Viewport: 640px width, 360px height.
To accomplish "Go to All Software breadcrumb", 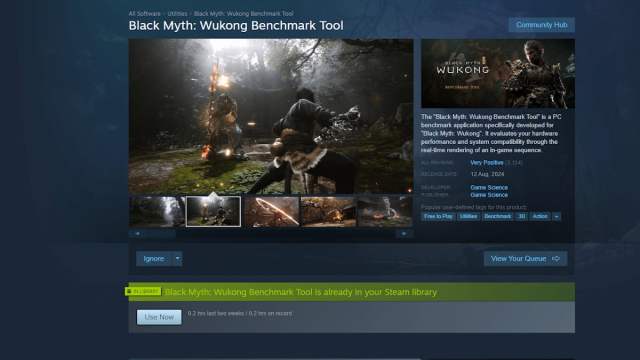I will 144,13.
